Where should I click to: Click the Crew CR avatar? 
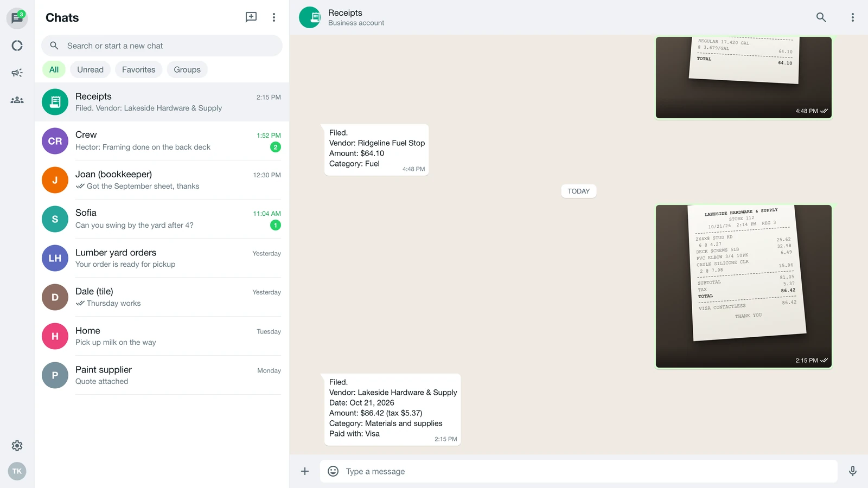point(55,141)
